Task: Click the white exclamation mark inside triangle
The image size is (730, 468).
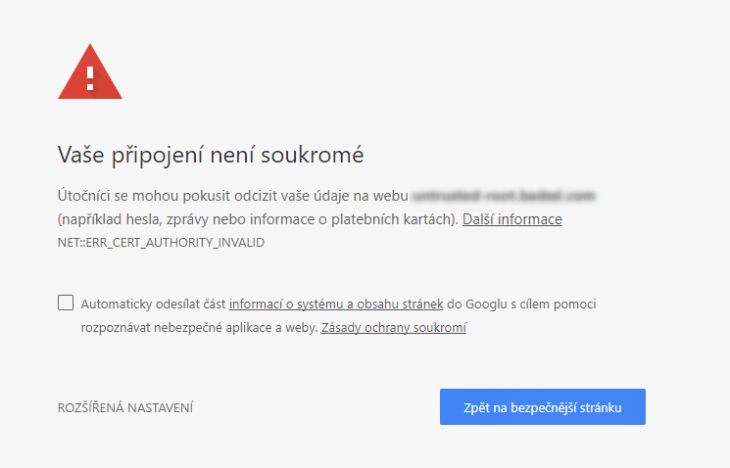Action: pos(90,78)
